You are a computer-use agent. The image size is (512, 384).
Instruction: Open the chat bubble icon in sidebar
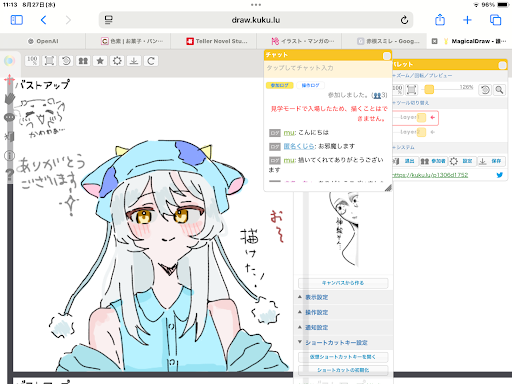tap(9, 117)
